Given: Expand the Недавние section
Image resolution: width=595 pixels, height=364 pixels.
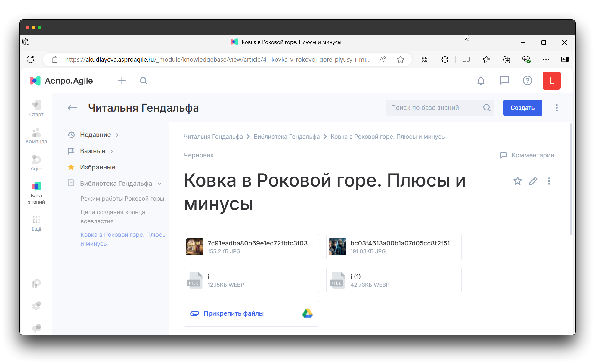Looking at the screenshot, I should [x=117, y=135].
